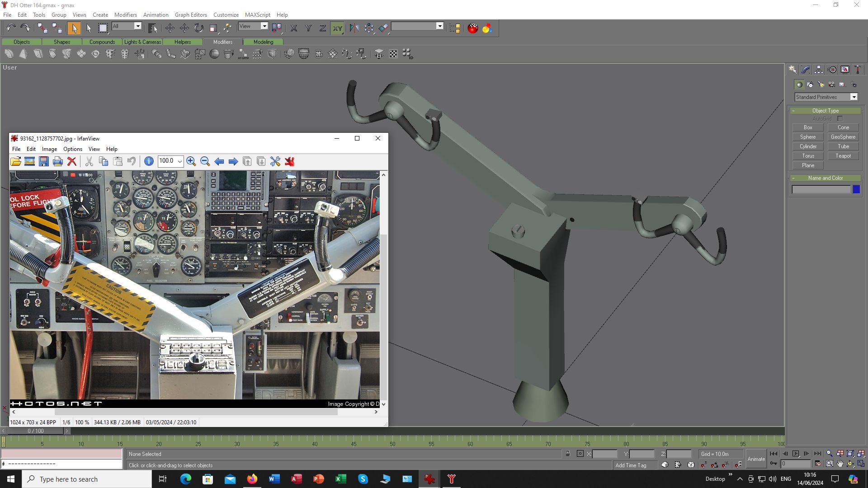The image size is (868, 488).
Task: Open the Modify command panel tab
Action: click(806, 70)
